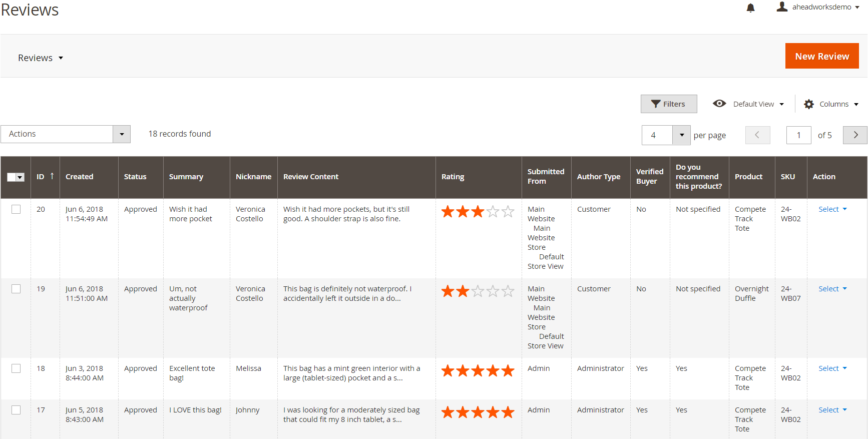Go to next page with right arrow
868x439 pixels.
click(x=855, y=135)
